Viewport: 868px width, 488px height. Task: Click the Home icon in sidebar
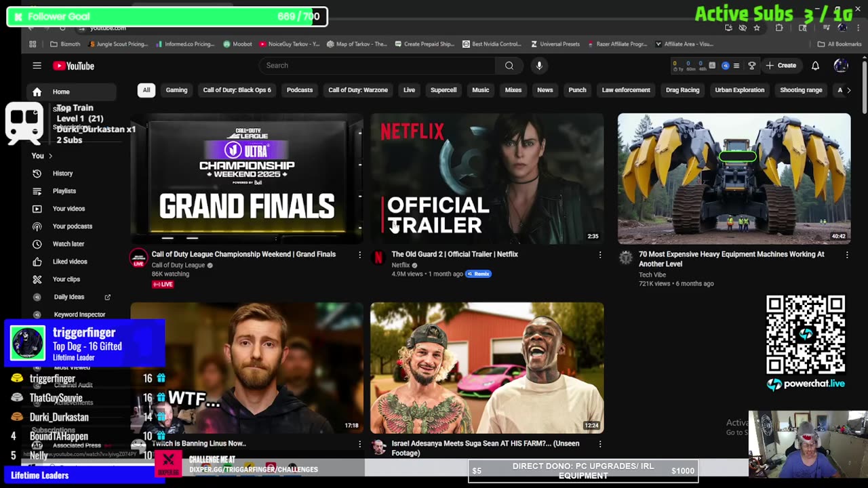37,91
